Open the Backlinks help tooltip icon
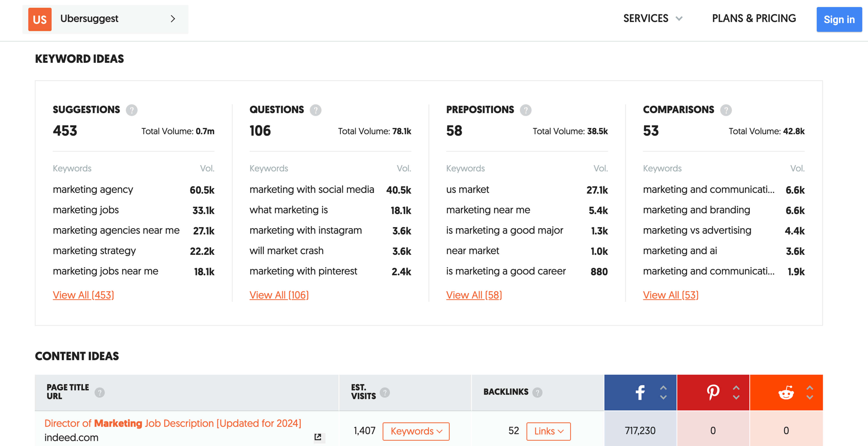 click(538, 392)
